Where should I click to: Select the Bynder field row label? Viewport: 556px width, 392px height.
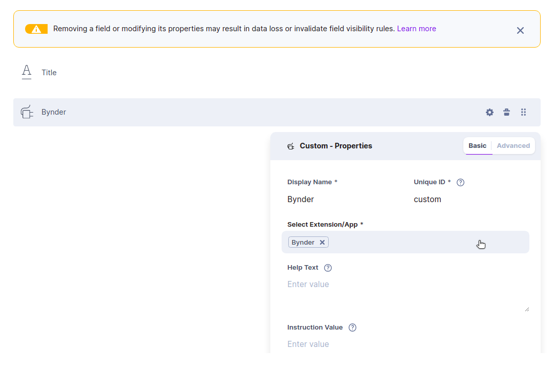point(54,112)
